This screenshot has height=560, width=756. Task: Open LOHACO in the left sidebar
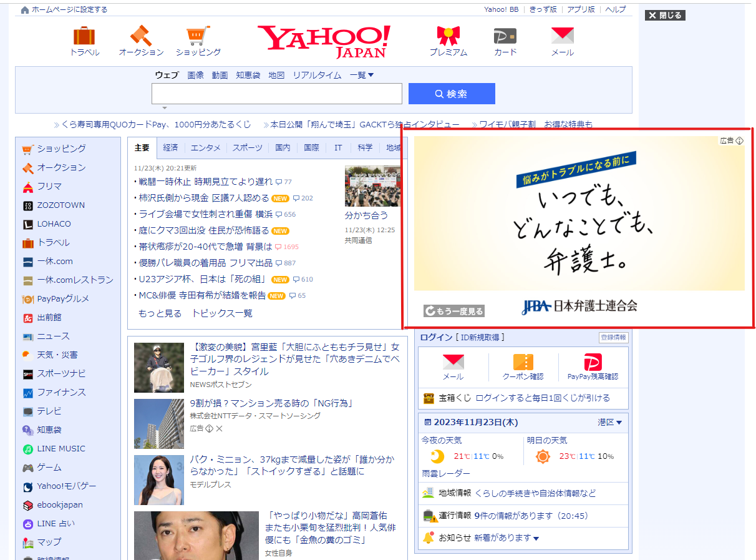point(54,224)
